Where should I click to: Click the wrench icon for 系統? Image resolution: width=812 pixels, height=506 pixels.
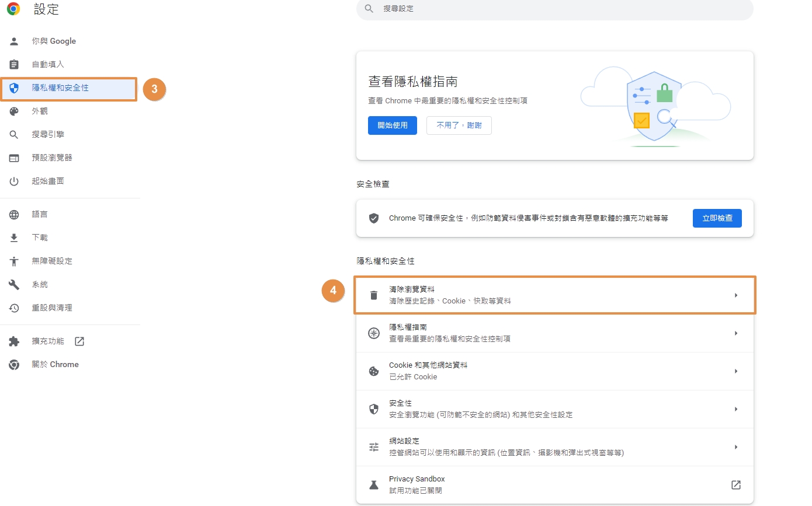[x=14, y=285]
